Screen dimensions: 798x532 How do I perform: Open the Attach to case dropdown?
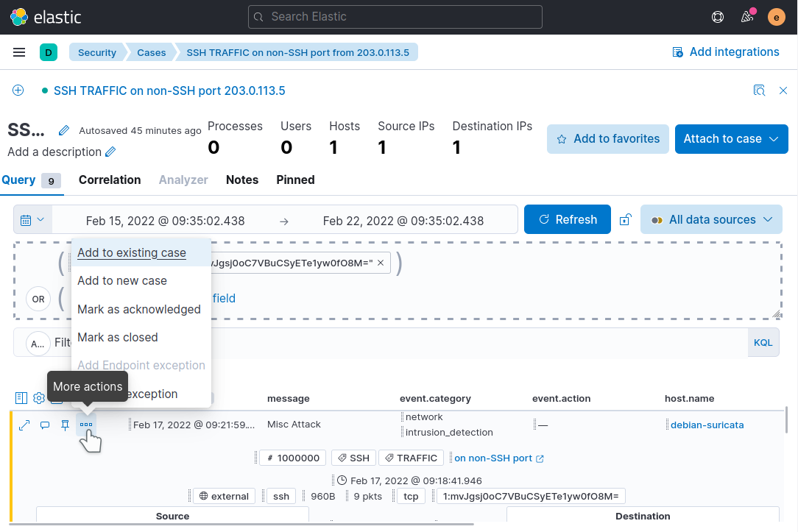tap(731, 139)
